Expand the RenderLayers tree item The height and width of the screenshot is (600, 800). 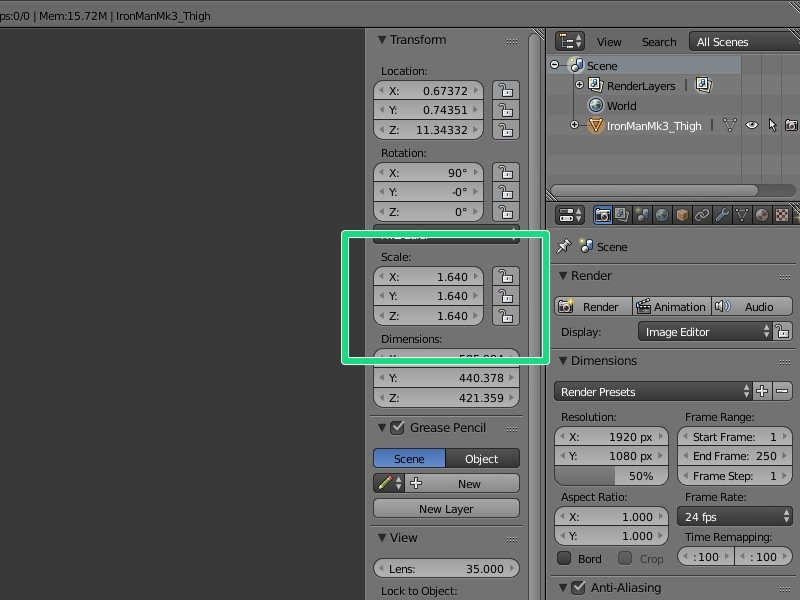(579, 85)
